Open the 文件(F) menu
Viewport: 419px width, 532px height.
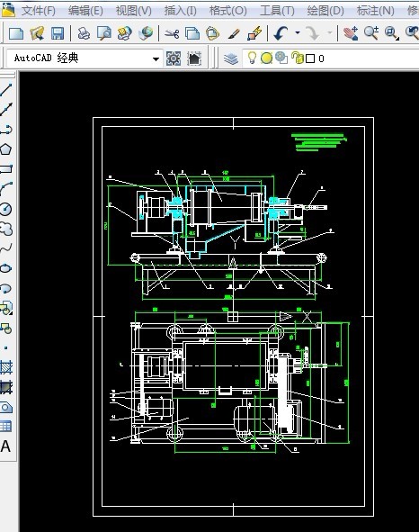pyautogui.click(x=39, y=11)
